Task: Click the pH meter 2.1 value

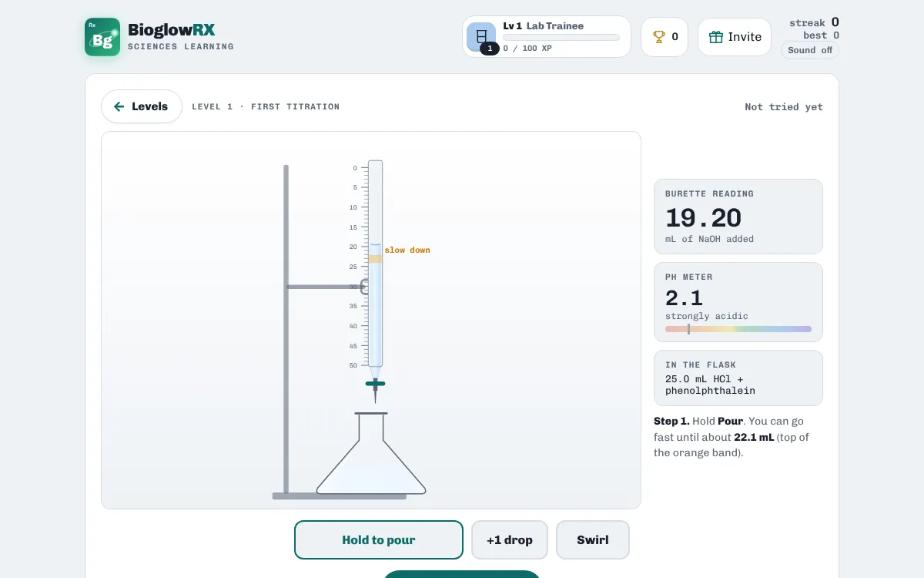Action: click(684, 297)
